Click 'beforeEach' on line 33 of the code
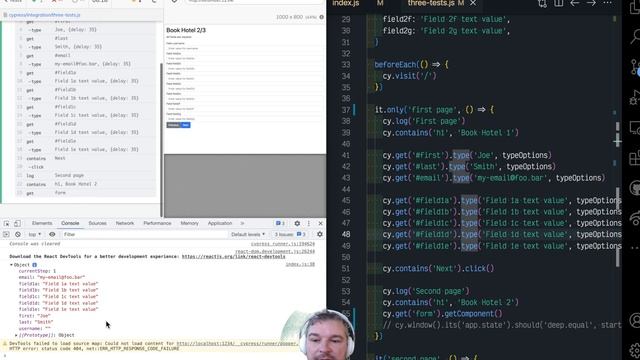 pyautogui.click(x=397, y=65)
